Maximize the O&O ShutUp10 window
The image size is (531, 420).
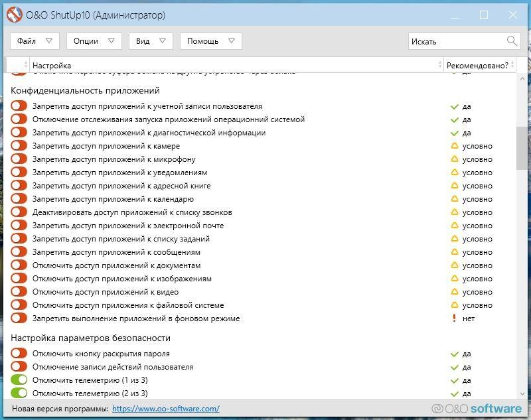click(484, 15)
